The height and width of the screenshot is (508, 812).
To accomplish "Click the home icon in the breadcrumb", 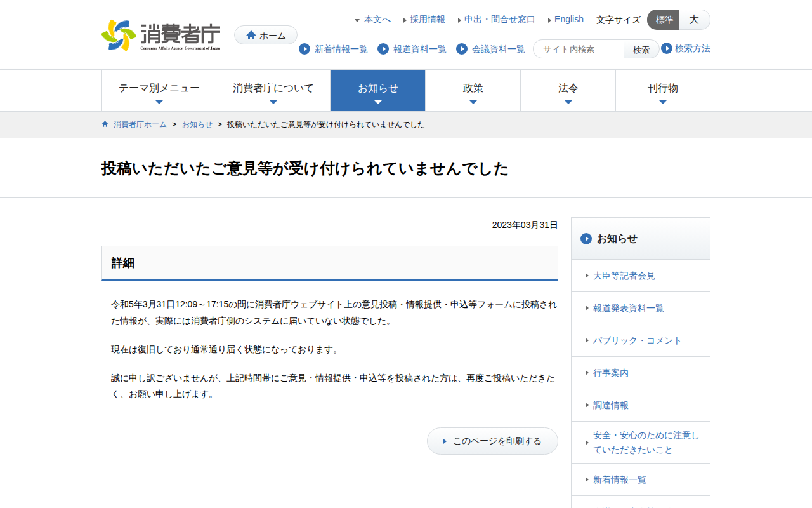I will [105, 124].
